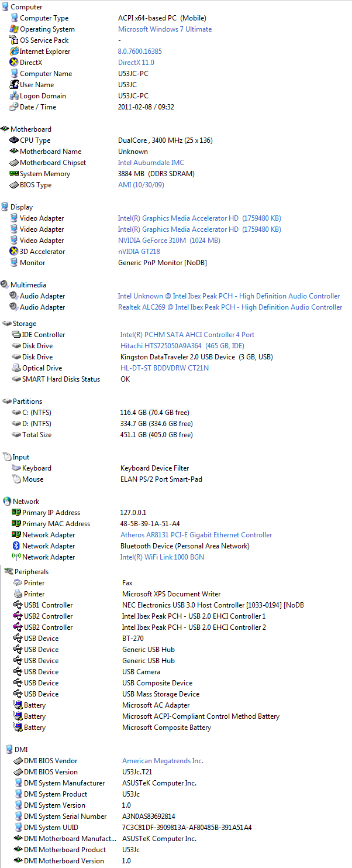Open the Realtek ALC269 audio adapter link
The width and height of the screenshot is (352, 868).
point(230,307)
